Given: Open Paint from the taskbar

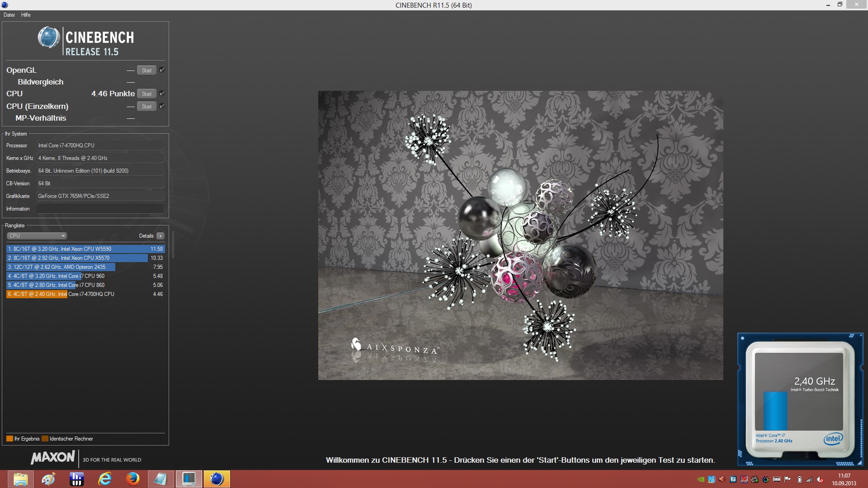Looking at the screenshot, I should click(48, 479).
